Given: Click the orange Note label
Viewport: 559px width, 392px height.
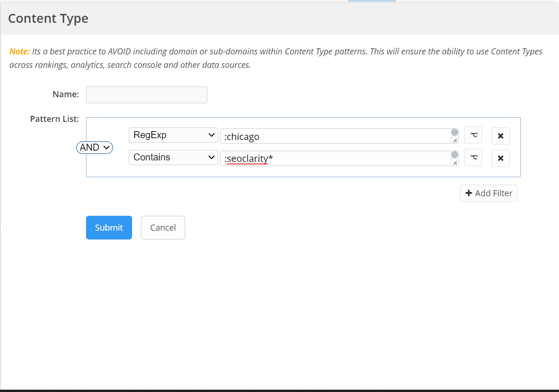Looking at the screenshot, I should pos(20,51).
